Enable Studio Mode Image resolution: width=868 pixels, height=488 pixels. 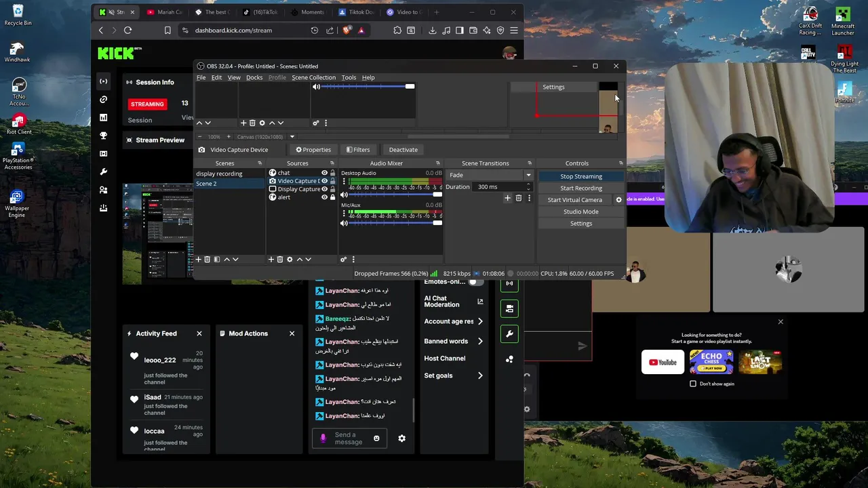(x=581, y=211)
